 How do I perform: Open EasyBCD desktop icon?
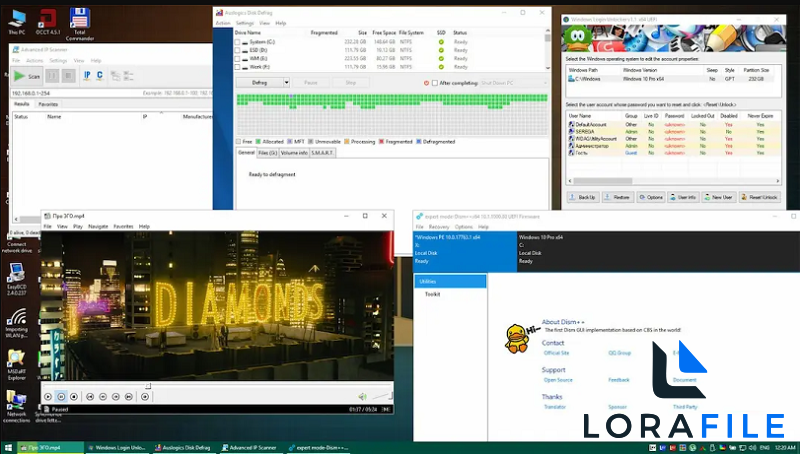(x=16, y=279)
